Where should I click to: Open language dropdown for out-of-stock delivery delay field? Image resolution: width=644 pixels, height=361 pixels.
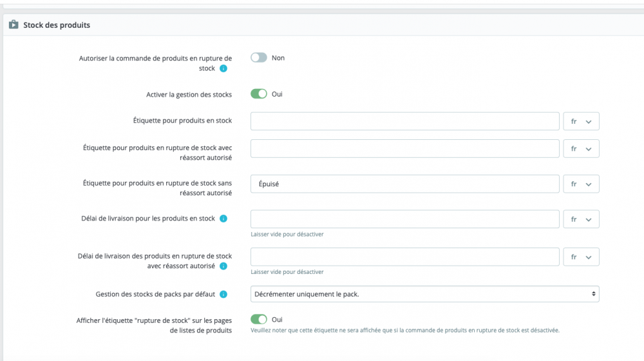click(581, 257)
